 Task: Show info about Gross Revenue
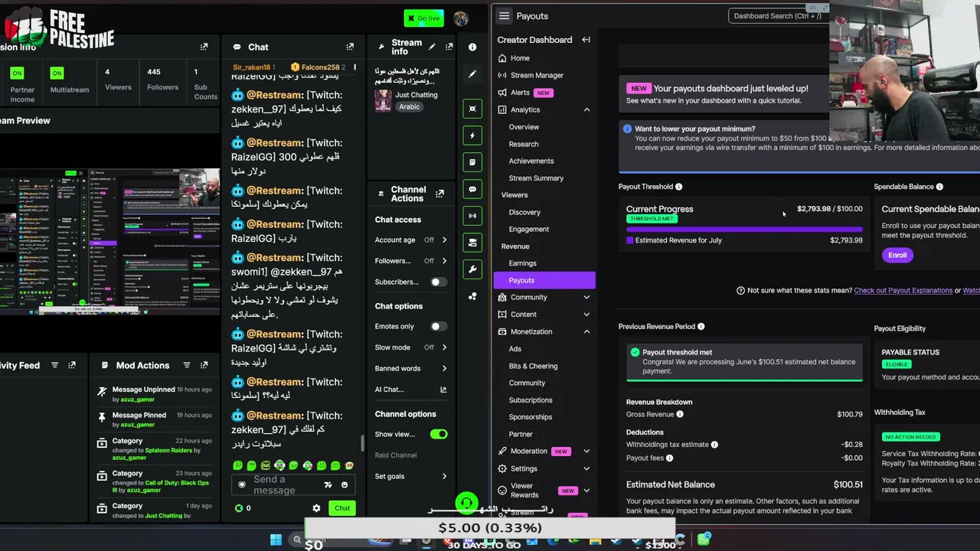click(680, 415)
